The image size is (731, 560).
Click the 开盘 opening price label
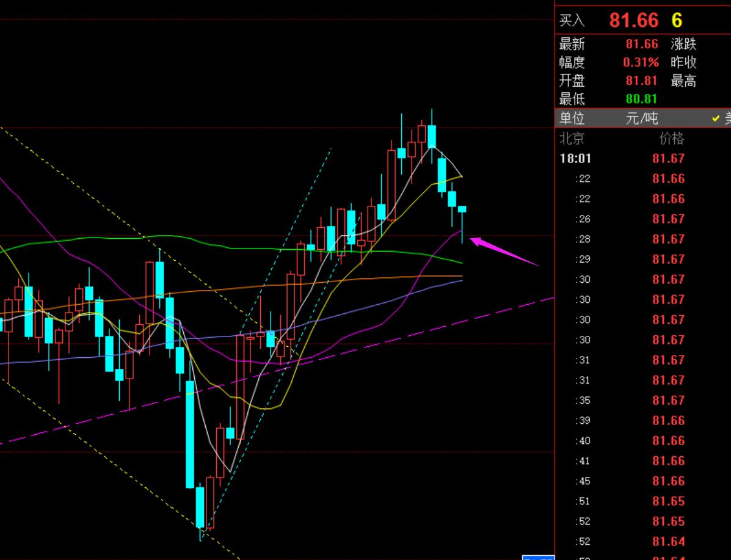[572, 81]
